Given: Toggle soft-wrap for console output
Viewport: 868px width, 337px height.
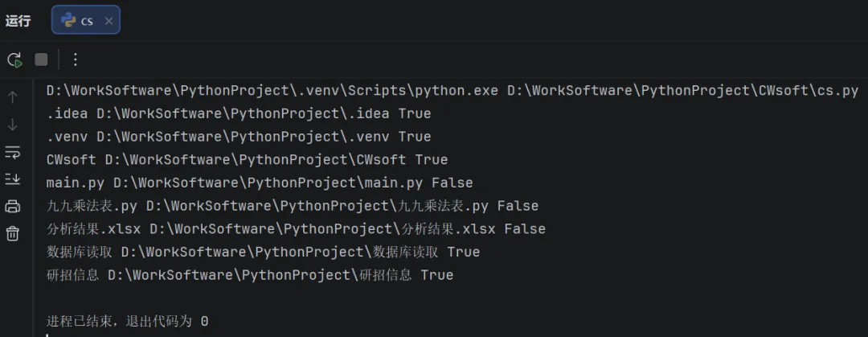Looking at the screenshot, I should click(x=12, y=152).
